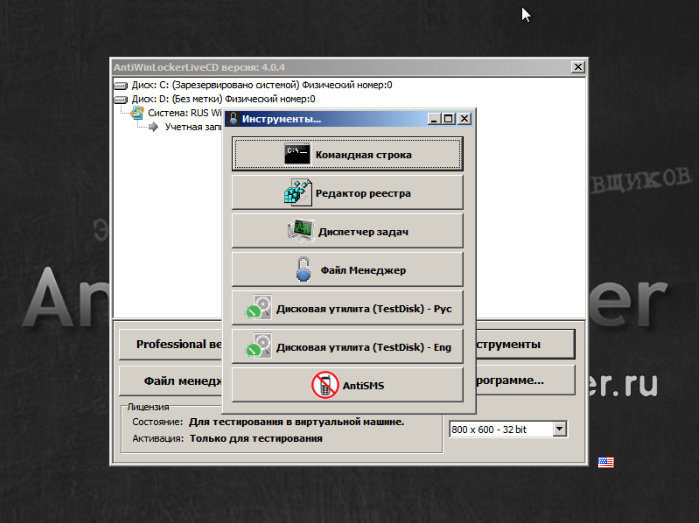Click the Только для тестирования activation text
The width and height of the screenshot is (699, 523).
pyautogui.click(x=256, y=438)
